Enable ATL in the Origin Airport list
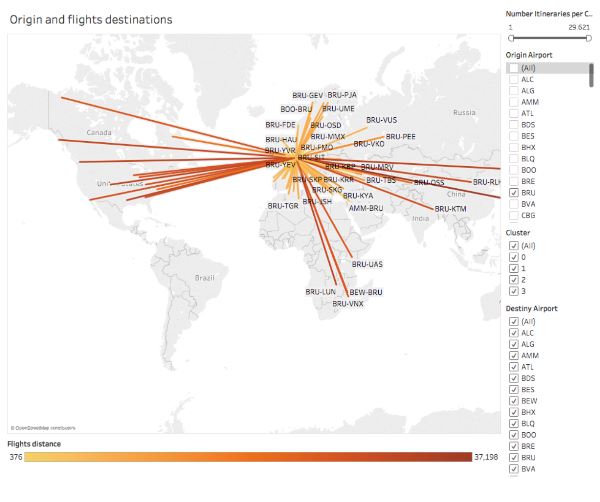Image resolution: width=600 pixels, height=502 pixels. [x=514, y=113]
